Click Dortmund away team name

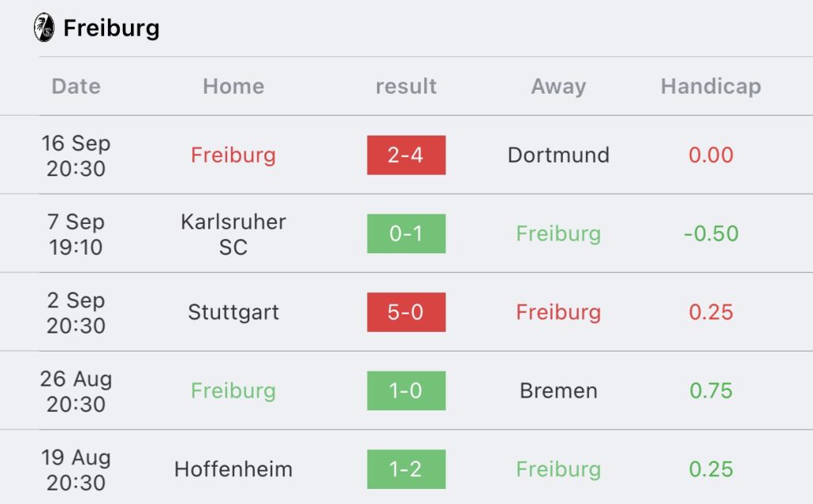tap(558, 155)
